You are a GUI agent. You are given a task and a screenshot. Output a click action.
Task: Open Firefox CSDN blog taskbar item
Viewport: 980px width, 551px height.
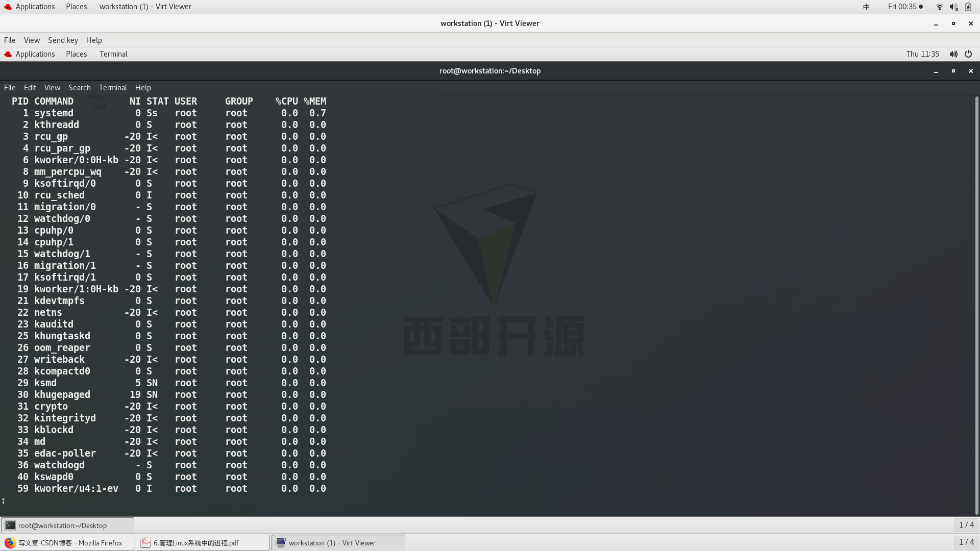click(67, 543)
